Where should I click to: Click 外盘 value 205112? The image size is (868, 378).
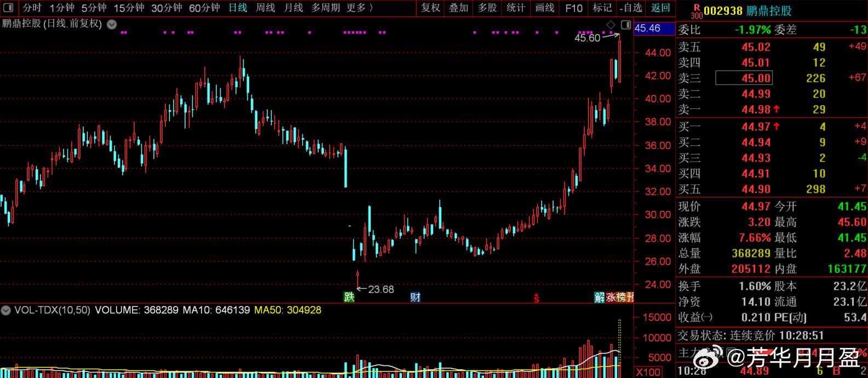tap(751, 269)
